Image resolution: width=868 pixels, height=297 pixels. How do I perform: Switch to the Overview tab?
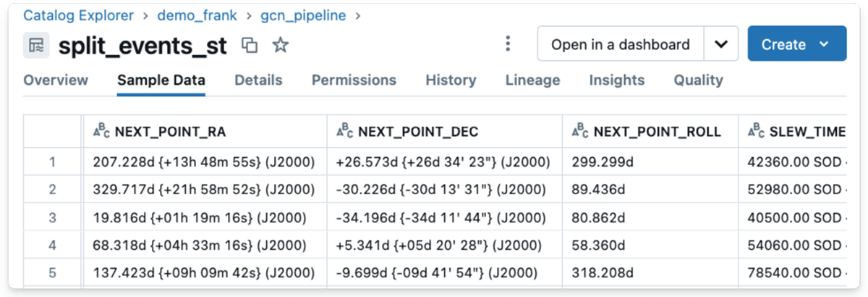click(56, 80)
